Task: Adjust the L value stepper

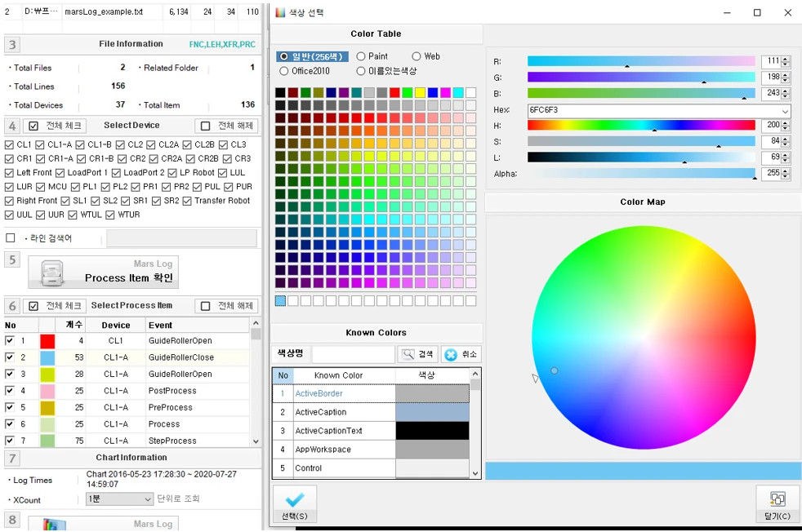Action: point(786,158)
